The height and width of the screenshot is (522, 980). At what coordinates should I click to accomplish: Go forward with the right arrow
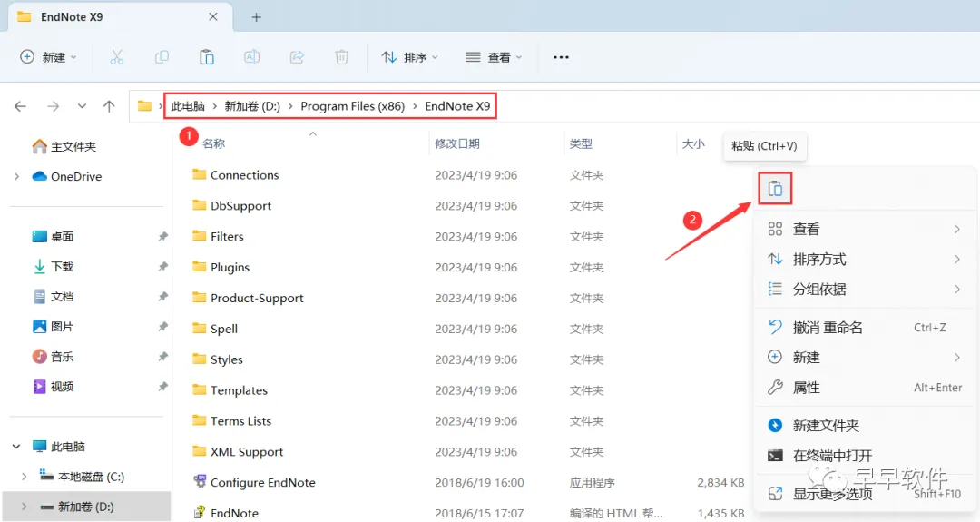(x=54, y=106)
